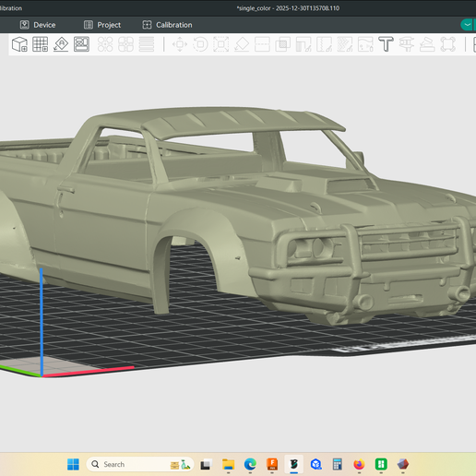
Task: Select the Scale tool
Action: [221, 44]
